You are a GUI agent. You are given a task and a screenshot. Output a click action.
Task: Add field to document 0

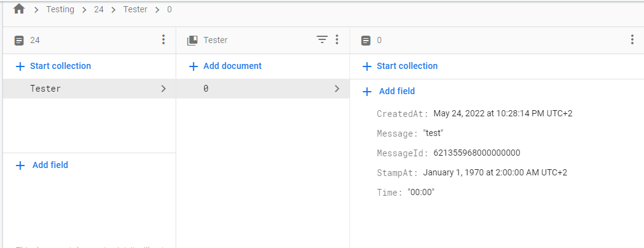point(396,91)
